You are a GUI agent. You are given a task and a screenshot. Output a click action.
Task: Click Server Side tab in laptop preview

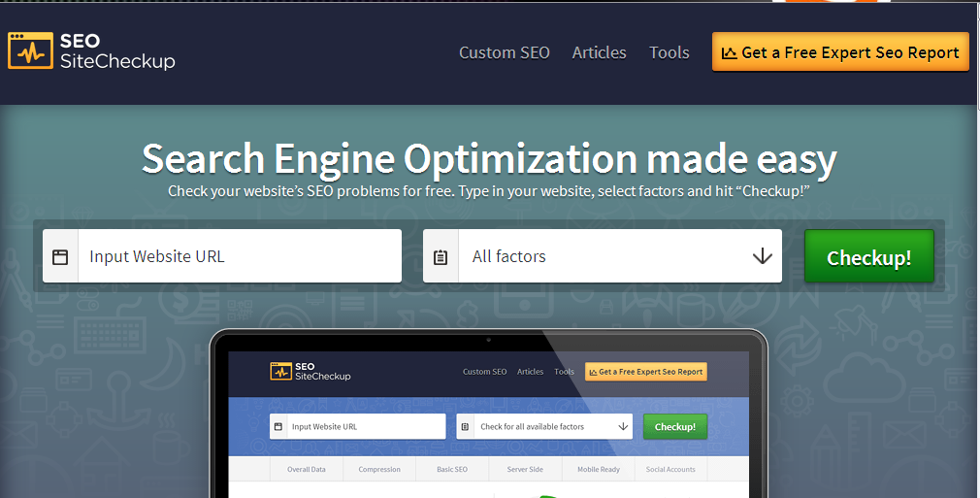525,469
